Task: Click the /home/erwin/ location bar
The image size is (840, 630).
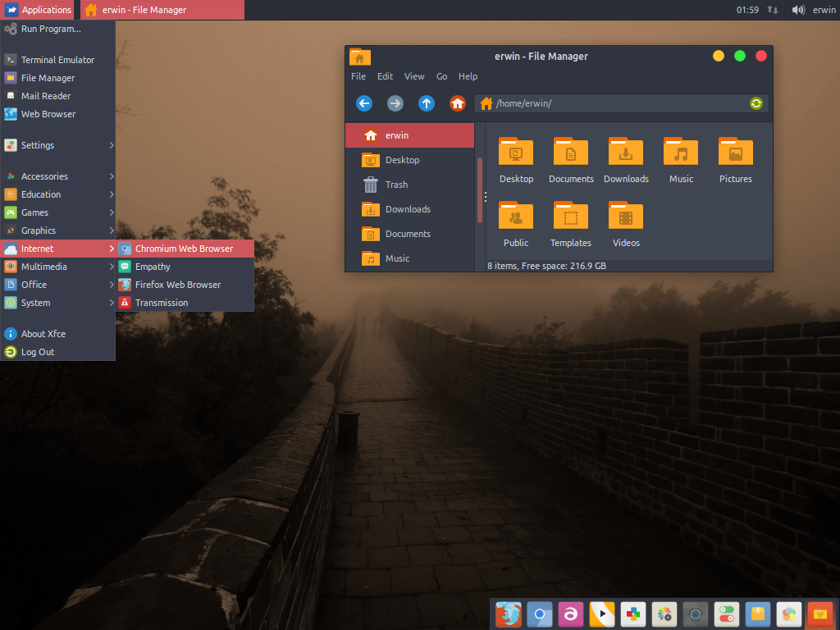Action: pos(621,103)
